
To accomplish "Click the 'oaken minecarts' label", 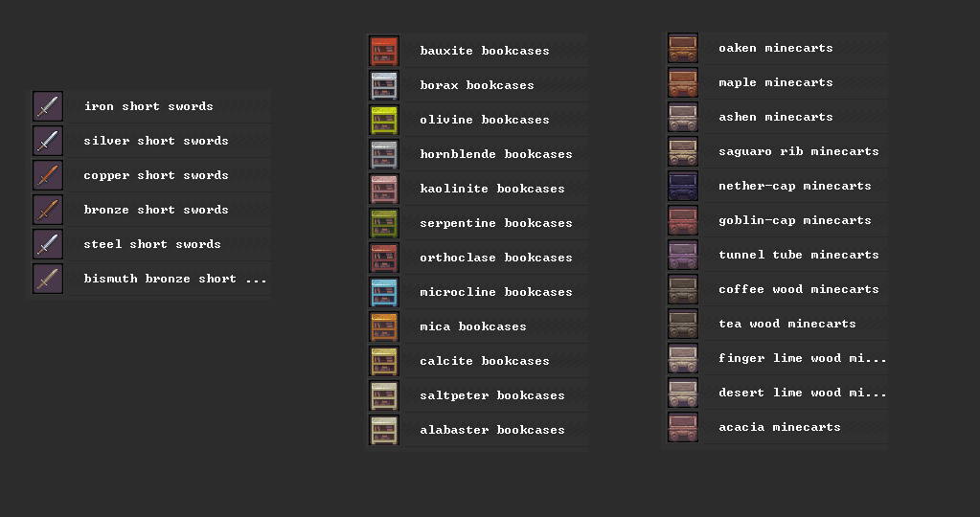I will tap(776, 48).
